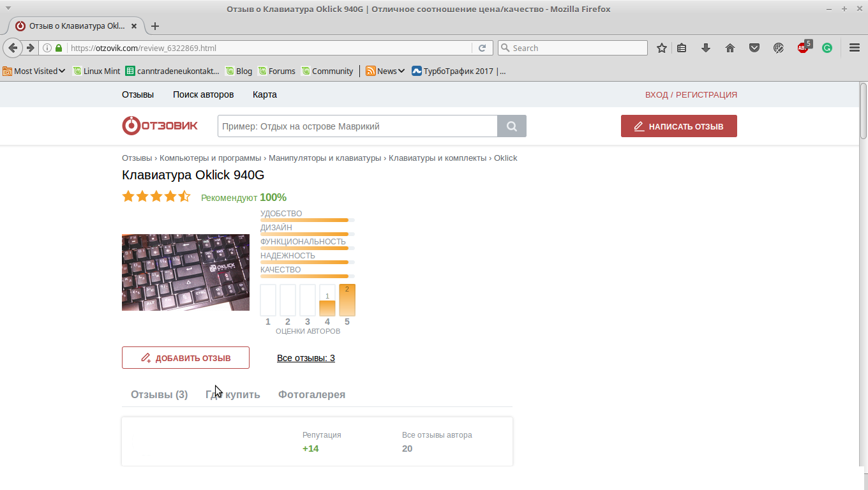Open the Forums bookmark
The width and height of the screenshot is (868, 490).
[276, 71]
